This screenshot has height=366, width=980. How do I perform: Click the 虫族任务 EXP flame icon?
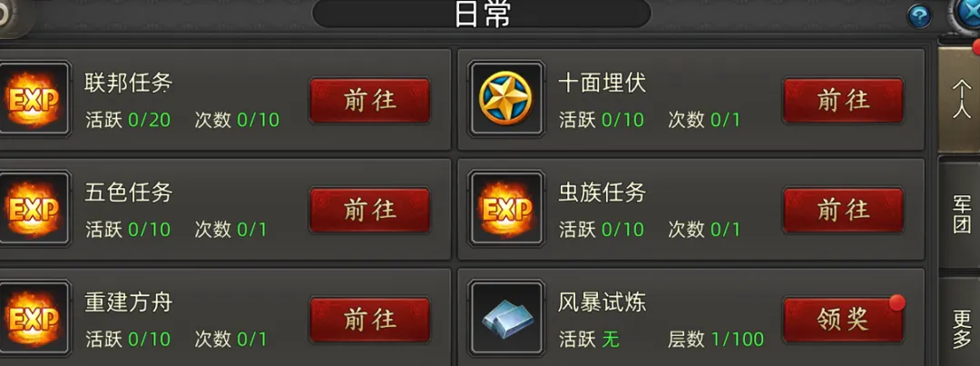[x=505, y=208]
